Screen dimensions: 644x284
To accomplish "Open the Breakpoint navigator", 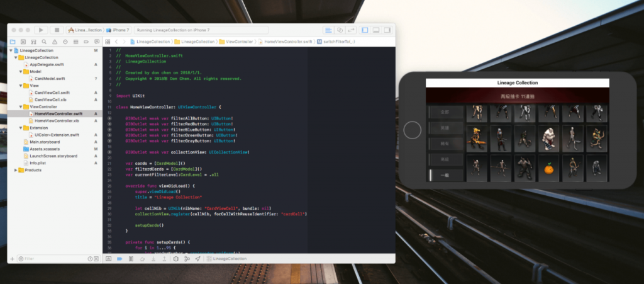I will point(86,42).
